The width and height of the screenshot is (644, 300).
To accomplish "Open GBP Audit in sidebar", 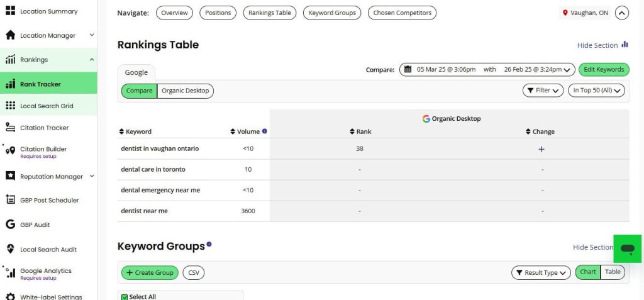I will pyautogui.click(x=35, y=225).
